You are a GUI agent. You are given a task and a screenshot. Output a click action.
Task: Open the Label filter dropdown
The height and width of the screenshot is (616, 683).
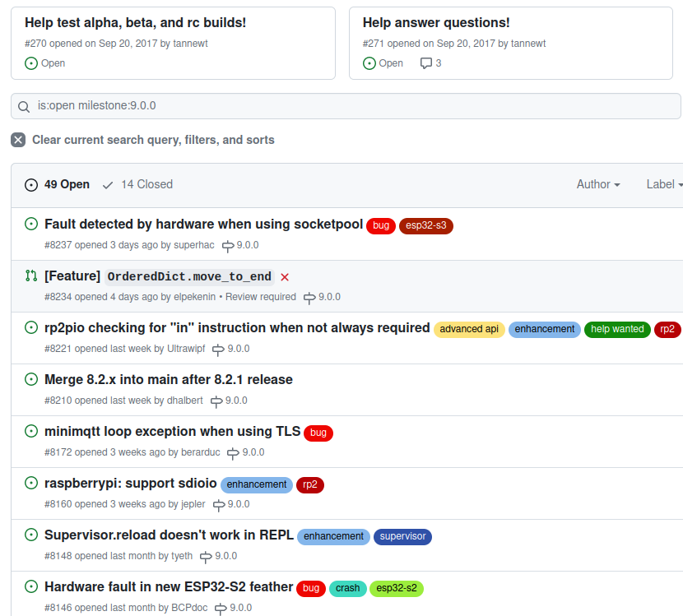(664, 184)
